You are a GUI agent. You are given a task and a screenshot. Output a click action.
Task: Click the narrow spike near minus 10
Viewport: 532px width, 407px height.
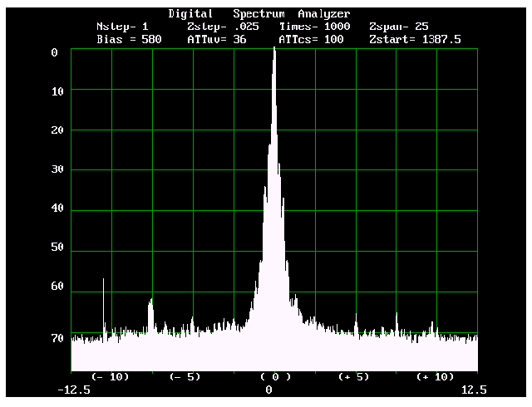pyautogui.click(x=104, y=282)
